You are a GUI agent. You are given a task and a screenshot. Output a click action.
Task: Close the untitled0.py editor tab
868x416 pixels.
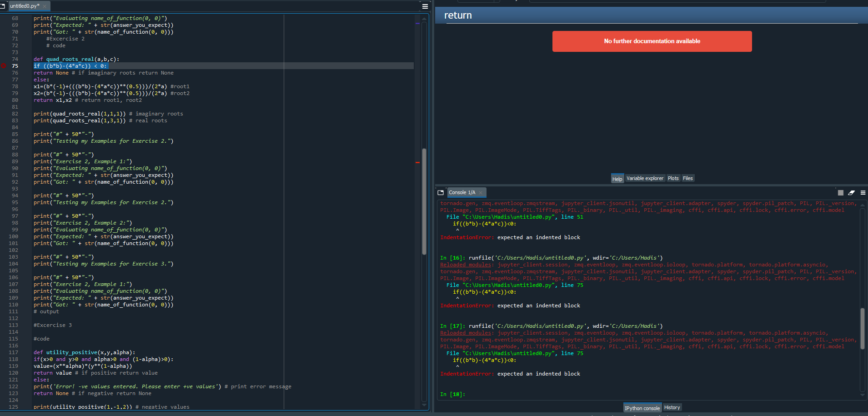45,6
